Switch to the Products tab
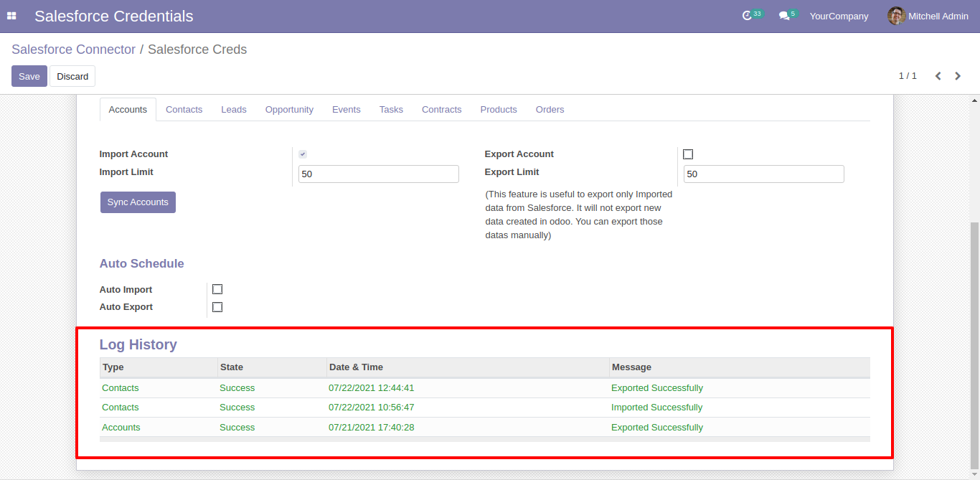Image resolution: width=980 pixels, height=480 pixels. tap(499, 110)
